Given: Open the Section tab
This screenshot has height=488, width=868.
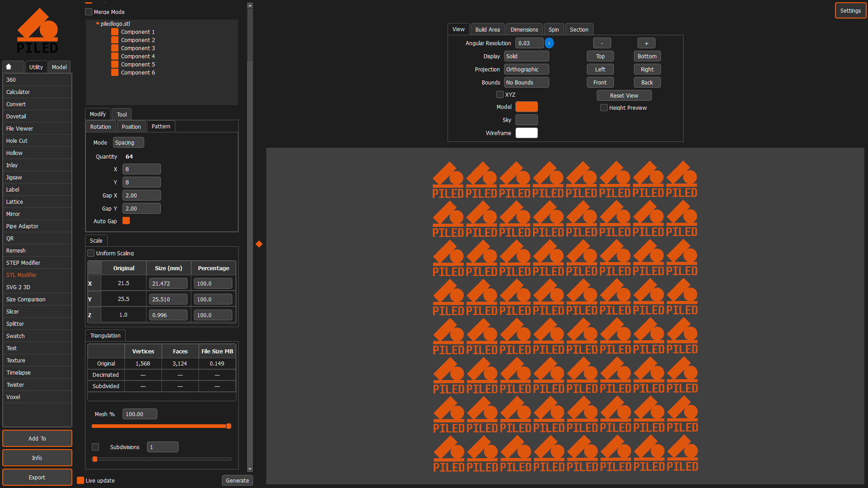Looking at the screenshot, I should coord(579,29).
